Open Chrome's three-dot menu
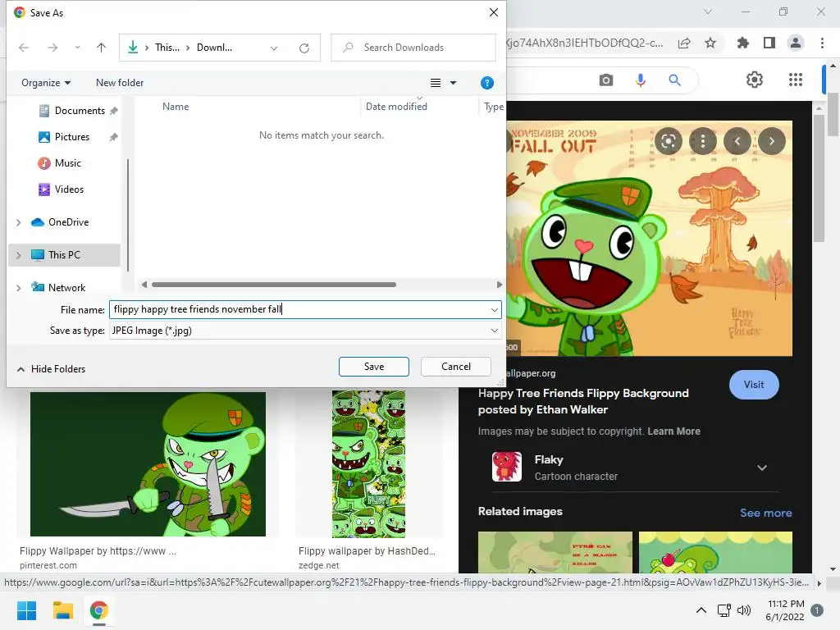 (822, 43)
